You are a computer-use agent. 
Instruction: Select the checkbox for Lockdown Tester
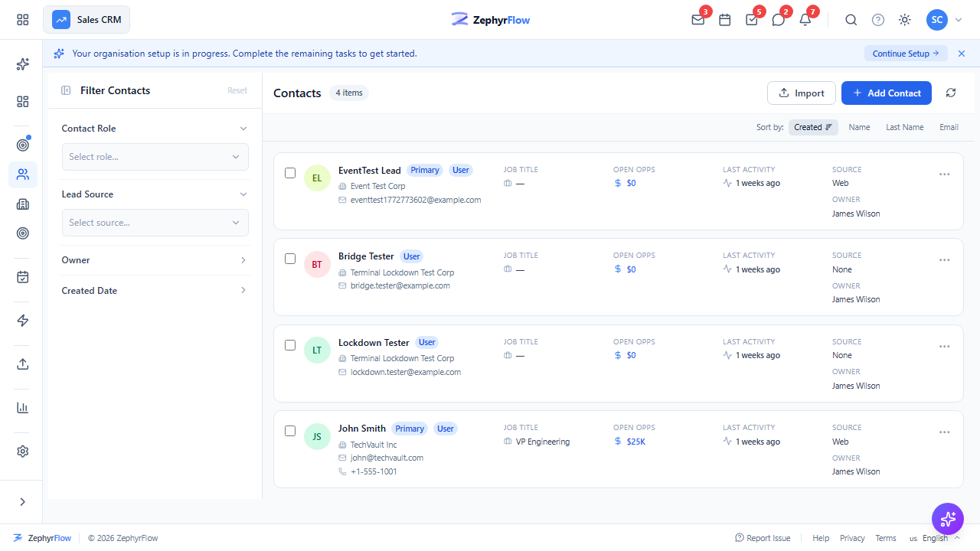290,345
